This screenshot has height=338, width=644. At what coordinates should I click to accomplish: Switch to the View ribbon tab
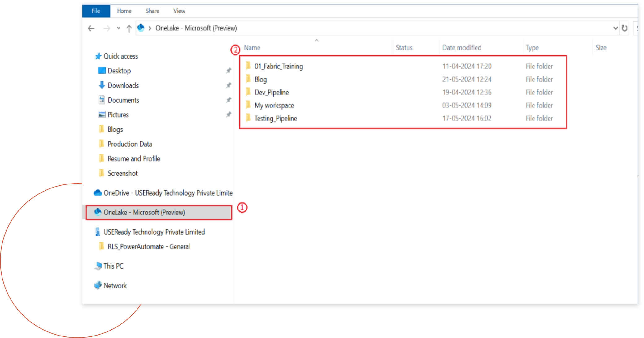coord(179,11)
